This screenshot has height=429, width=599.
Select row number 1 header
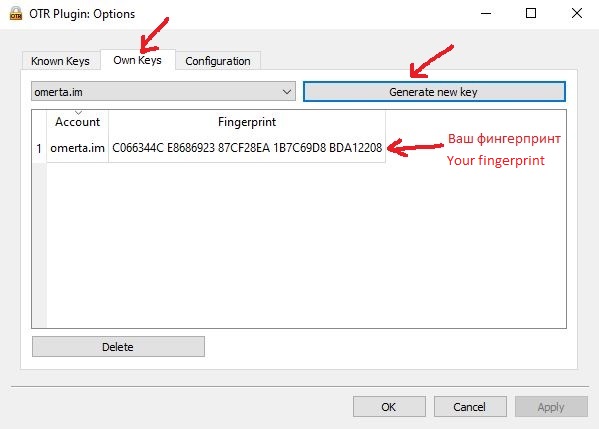coord(39,148)
